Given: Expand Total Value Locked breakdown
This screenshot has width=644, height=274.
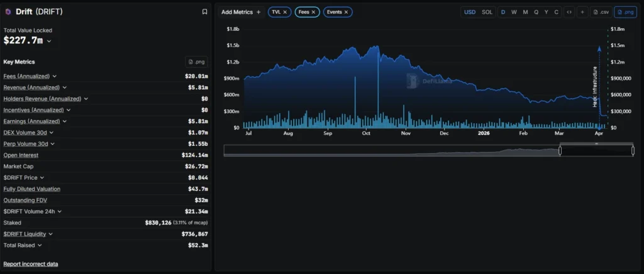Looking at the screenshot, I should 49,41.
